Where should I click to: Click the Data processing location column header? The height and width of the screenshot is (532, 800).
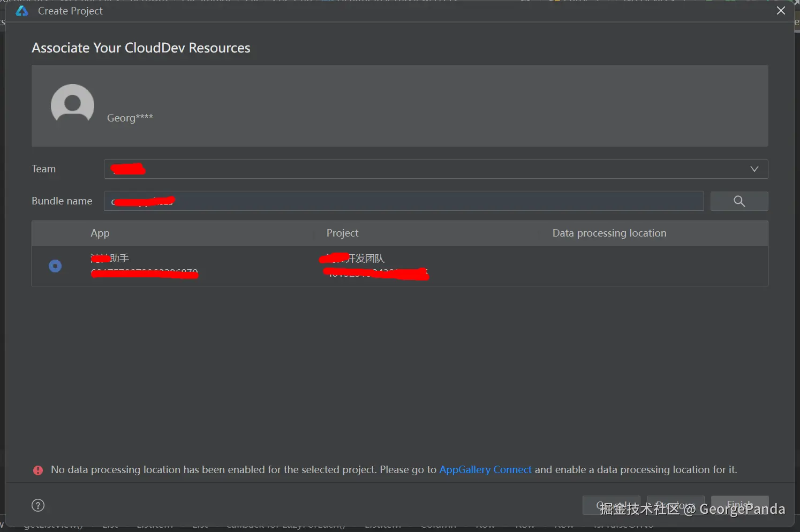[609, 233]
